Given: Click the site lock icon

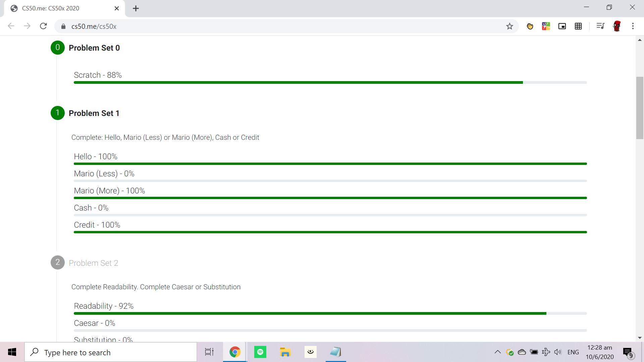Looking at the screenshot, I should point(63,26).
